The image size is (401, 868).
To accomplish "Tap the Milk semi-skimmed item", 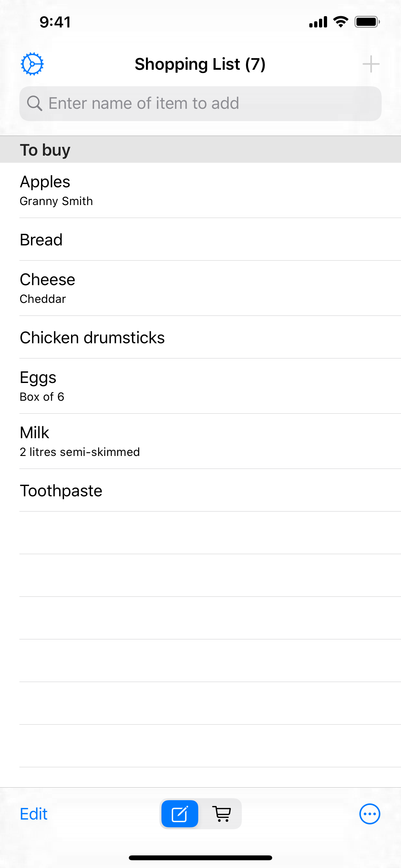I will [x=200, y=441].
